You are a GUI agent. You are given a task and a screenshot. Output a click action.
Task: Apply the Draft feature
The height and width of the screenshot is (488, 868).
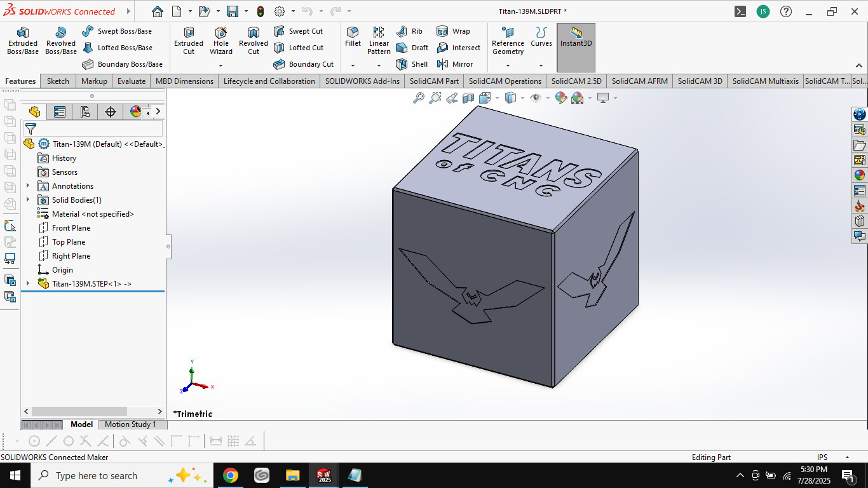click(412, 48)
